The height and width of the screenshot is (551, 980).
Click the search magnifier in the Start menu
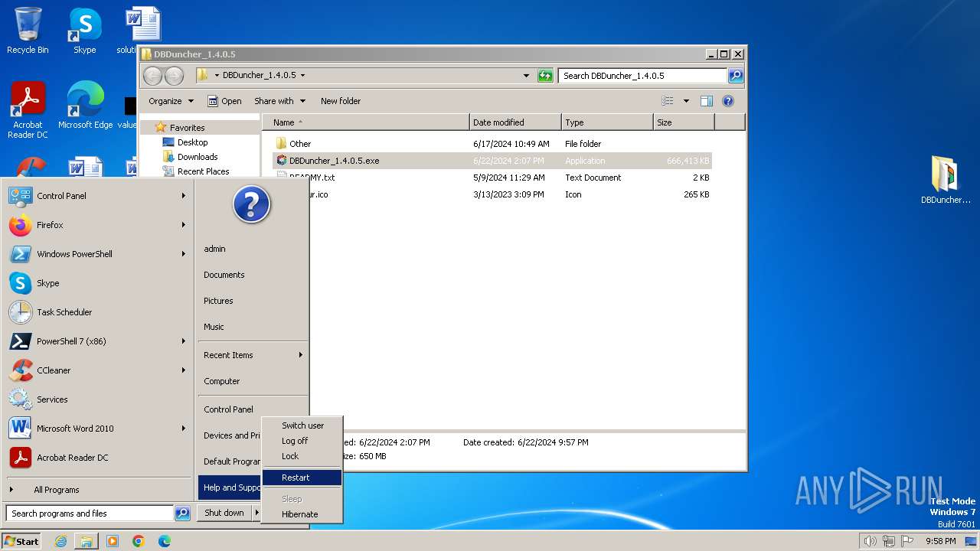tap(182, 514)
